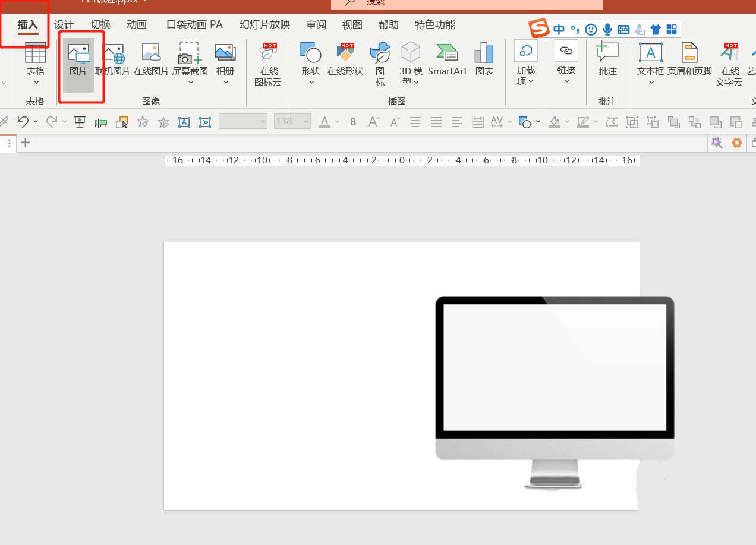Screen dimensions: 756x545
Task: Click the 在线图标云 icon cloud button
Action: coord(269,64)
